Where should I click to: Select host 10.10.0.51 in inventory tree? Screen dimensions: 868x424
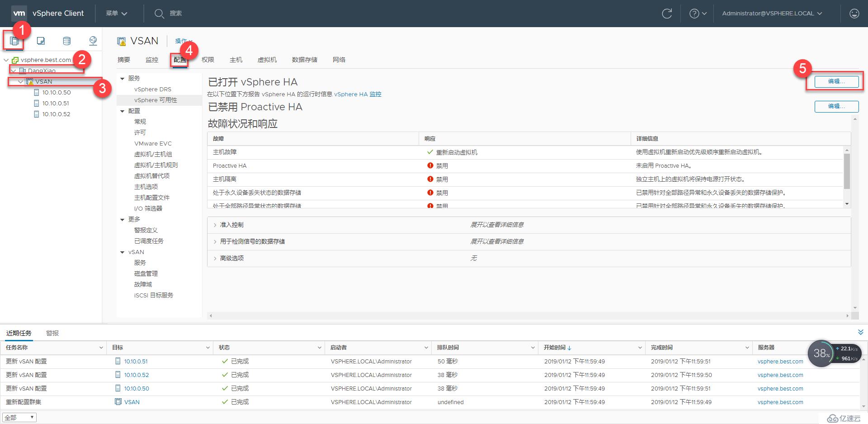click(56, 103)
